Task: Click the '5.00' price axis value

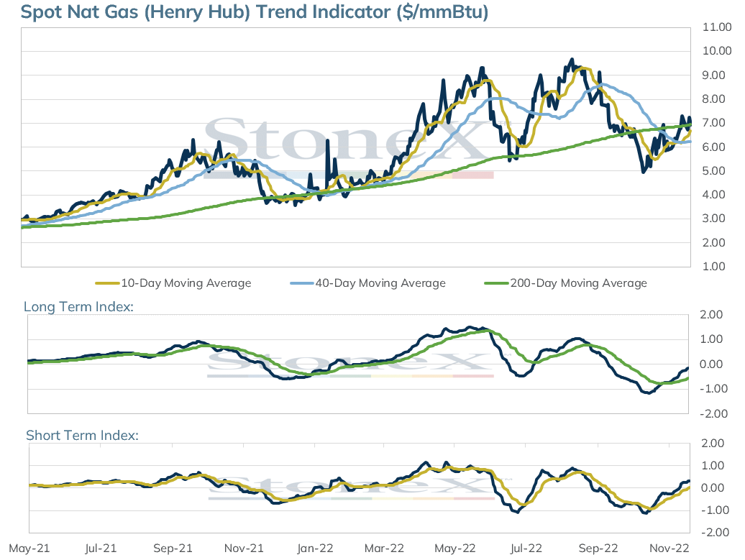Action: (713, 170)
